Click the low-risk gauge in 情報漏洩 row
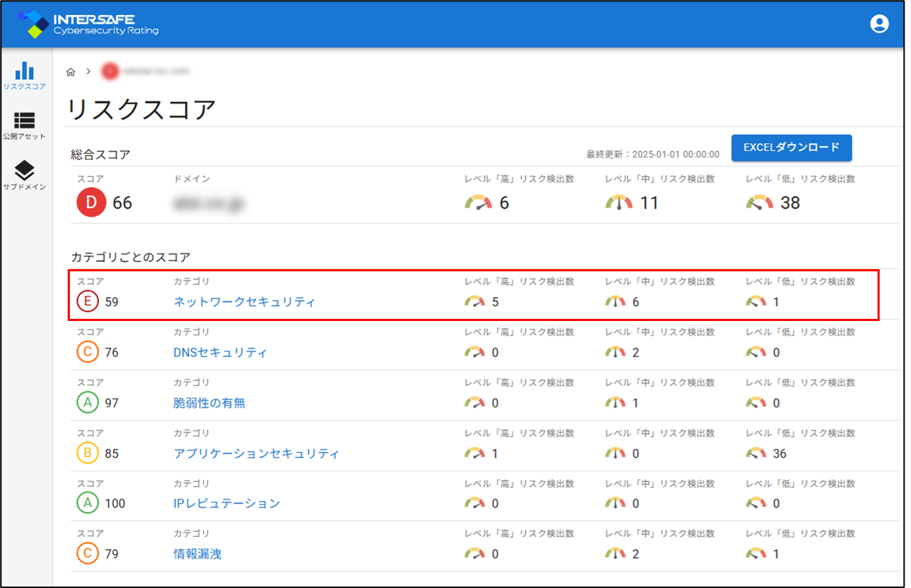Screen dimensions: 911x588 [756, 554]
